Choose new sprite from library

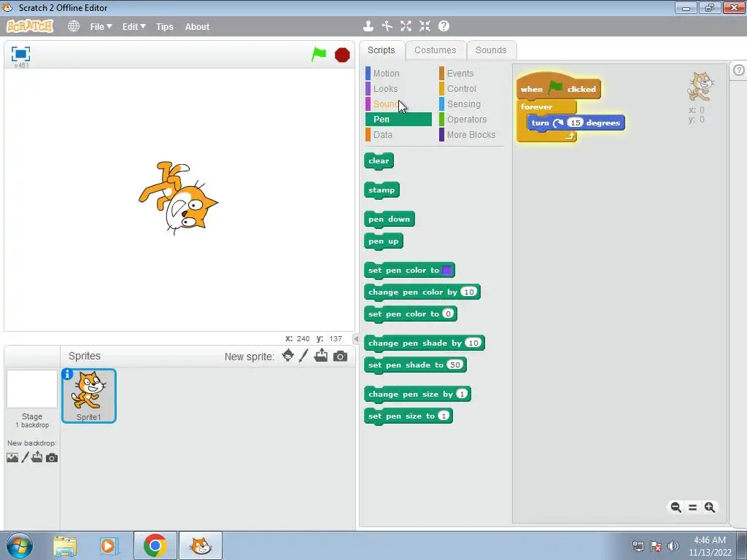point(287,356)
